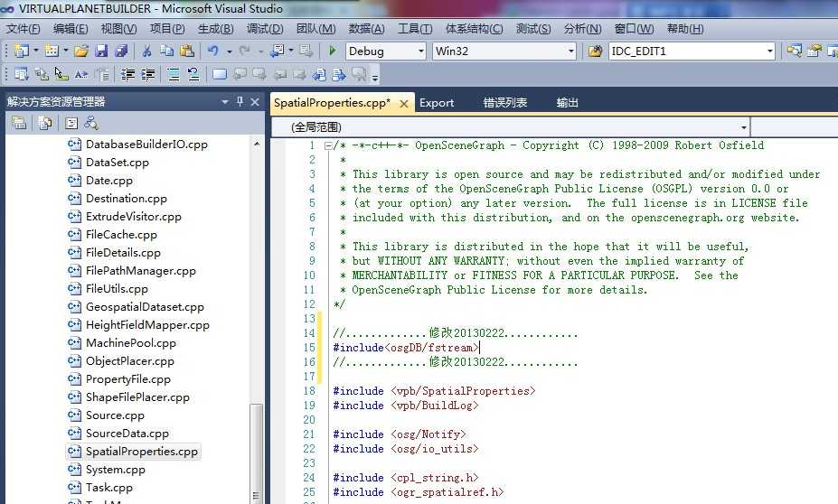Close the Solution Explorer panel
This screenshot has height=504, width=838.
255,101
